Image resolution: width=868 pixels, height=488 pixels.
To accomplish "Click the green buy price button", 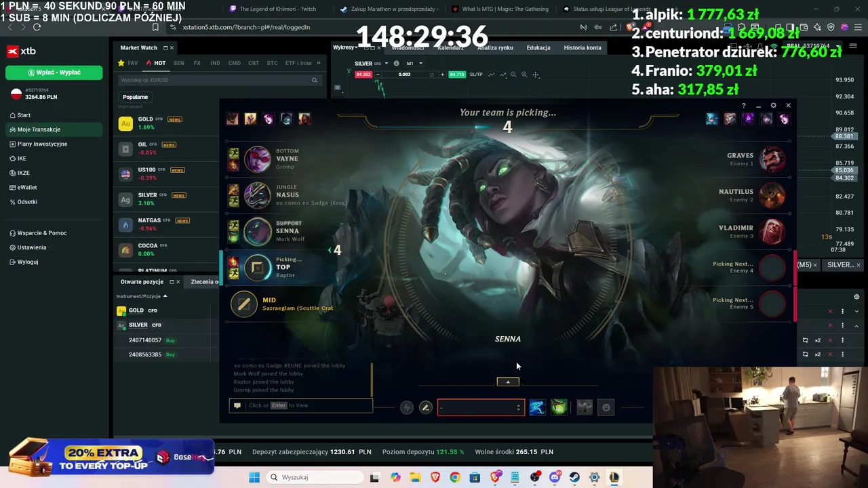I will (x=457, y=74).
